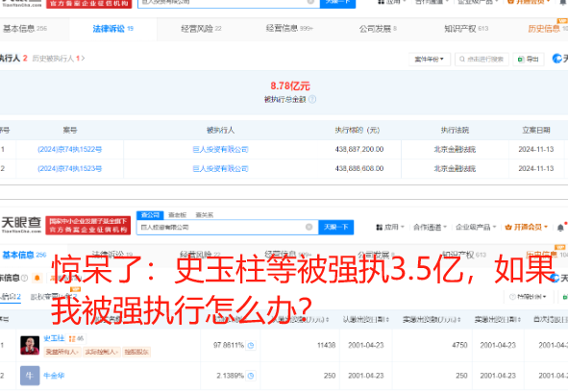Viewport: 568px width, 392px height.
Task: Open case link (2024)京74执1523号
Action: (x=69, y=168)
